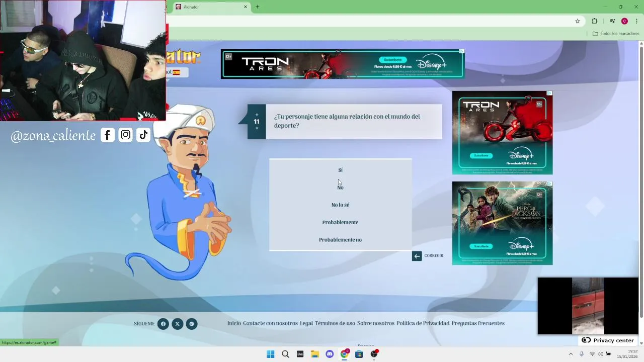Open the Legal footer link

pos(306,323)
